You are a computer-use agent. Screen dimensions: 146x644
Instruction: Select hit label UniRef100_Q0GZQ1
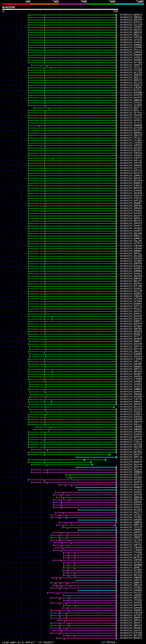coord(131,477)
